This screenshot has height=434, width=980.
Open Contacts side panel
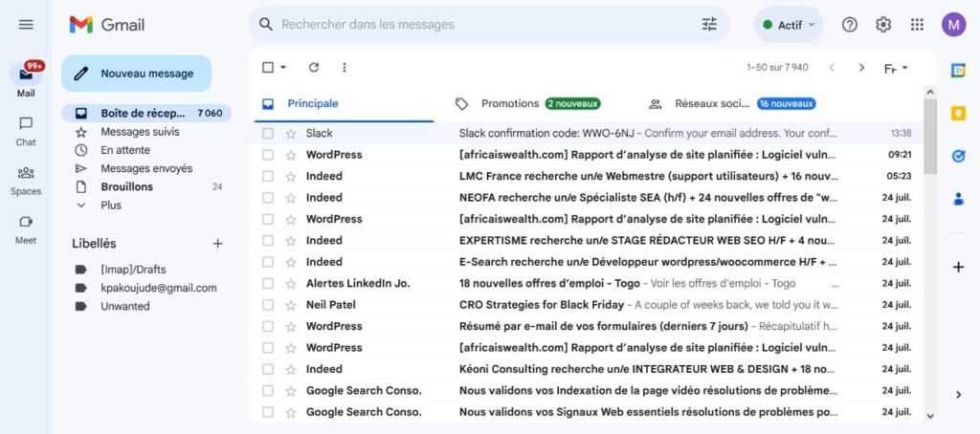[x=958, y=199]
